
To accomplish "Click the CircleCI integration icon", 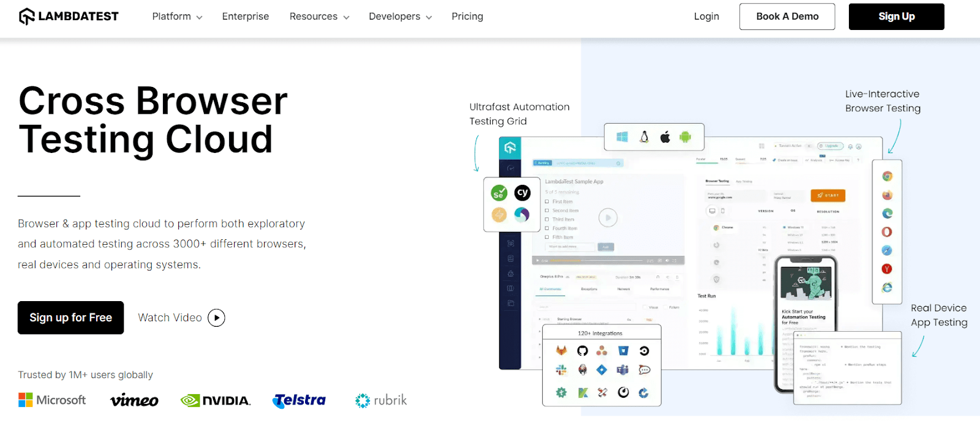I will [x=644, y=351].
